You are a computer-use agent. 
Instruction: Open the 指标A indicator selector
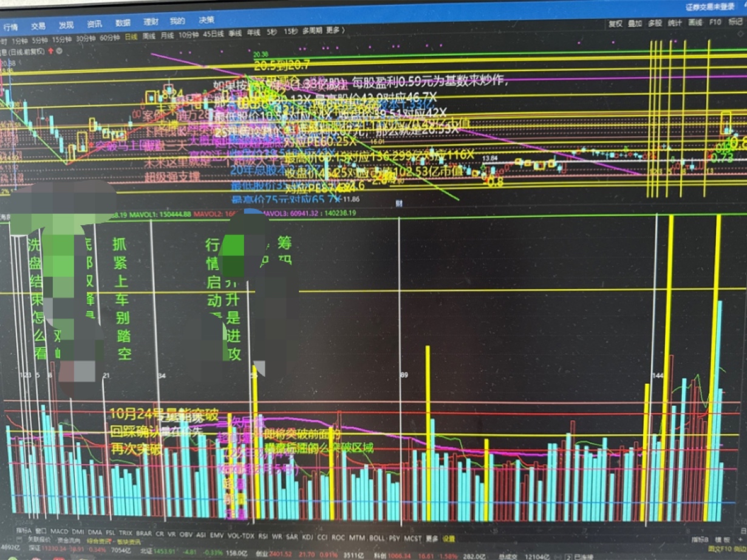(x=24, y=531)
